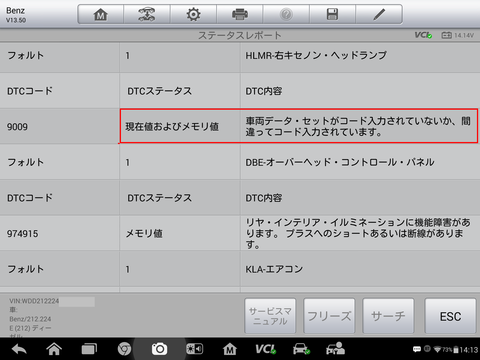Tap DTCコード header above code 9009
480x360 pixels.
(30, 91)
